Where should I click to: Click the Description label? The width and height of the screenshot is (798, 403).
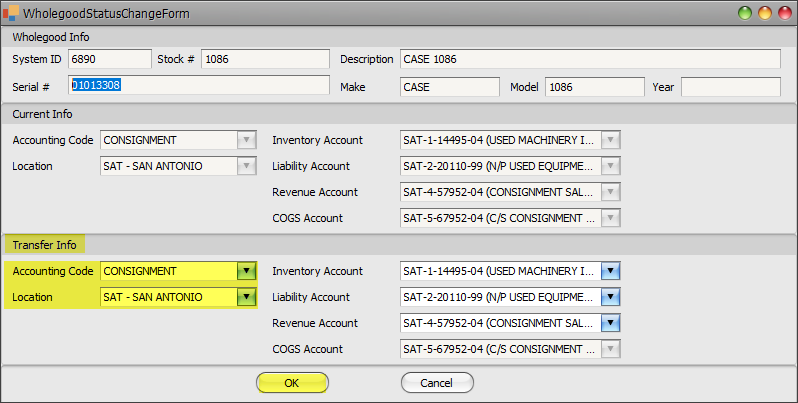click(366, 59)
